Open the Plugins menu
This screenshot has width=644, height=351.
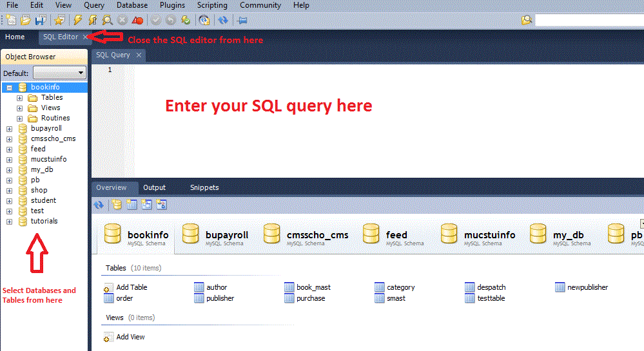pyautogui.click(x=172, y=5)
